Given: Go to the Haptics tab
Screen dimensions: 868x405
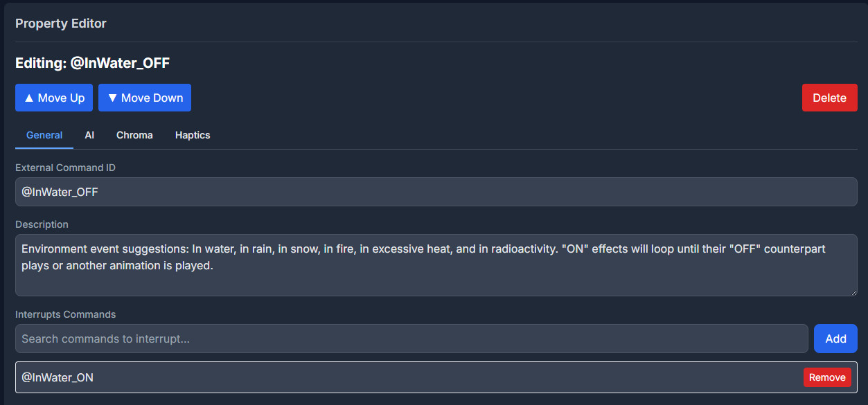Looking at the screenshot, I should (193, 135).
